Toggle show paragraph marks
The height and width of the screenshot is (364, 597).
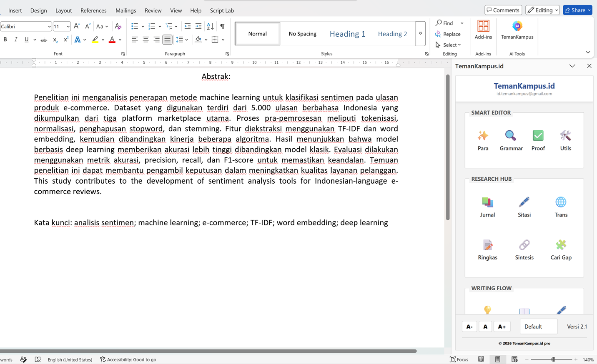[x=223, y=26]
